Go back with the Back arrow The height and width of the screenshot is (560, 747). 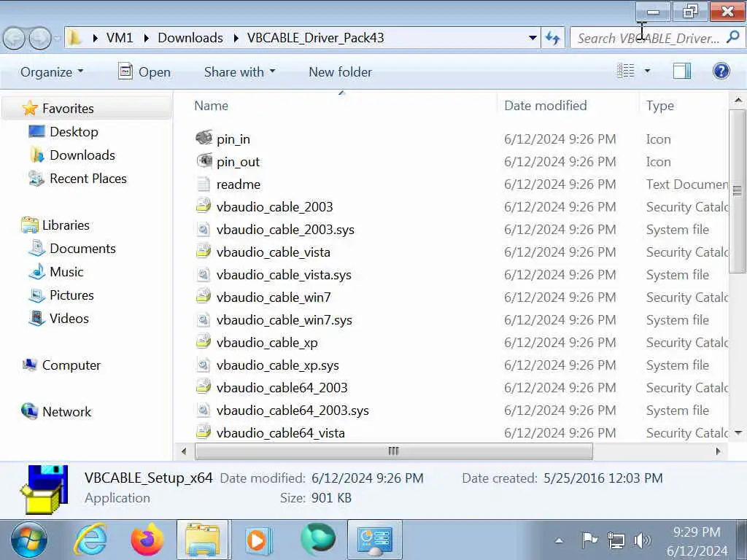14,38
